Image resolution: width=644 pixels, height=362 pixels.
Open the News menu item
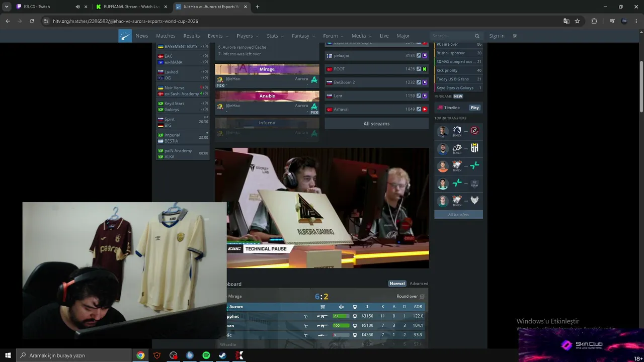click(142, 36)
